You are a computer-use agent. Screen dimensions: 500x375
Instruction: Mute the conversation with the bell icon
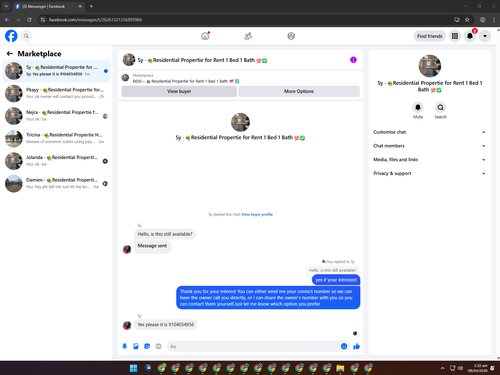418,107
